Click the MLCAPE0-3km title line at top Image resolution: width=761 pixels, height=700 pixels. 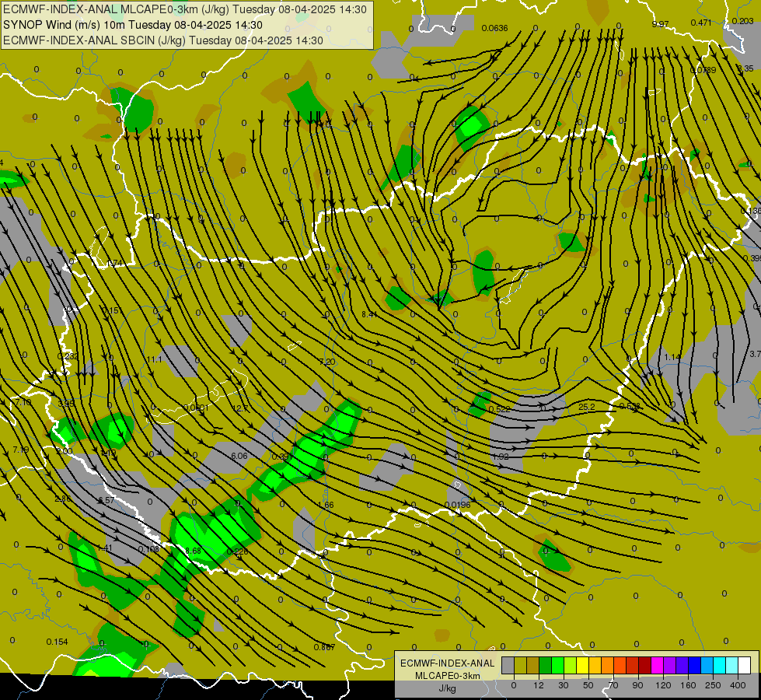pos(185,9)
